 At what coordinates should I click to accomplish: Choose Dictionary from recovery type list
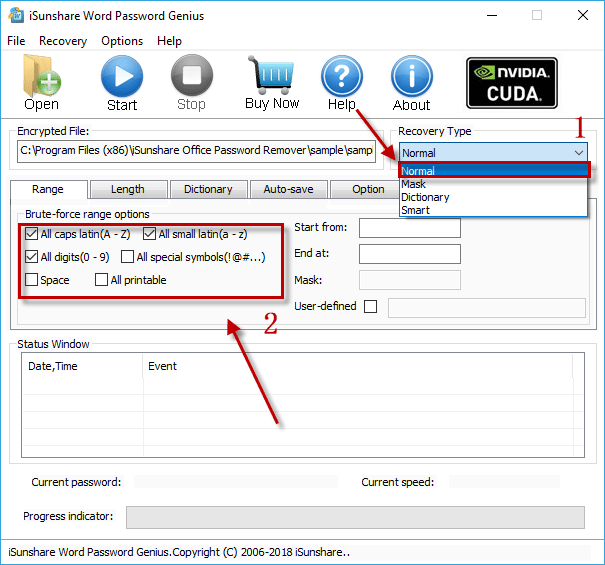click(493, 197)
